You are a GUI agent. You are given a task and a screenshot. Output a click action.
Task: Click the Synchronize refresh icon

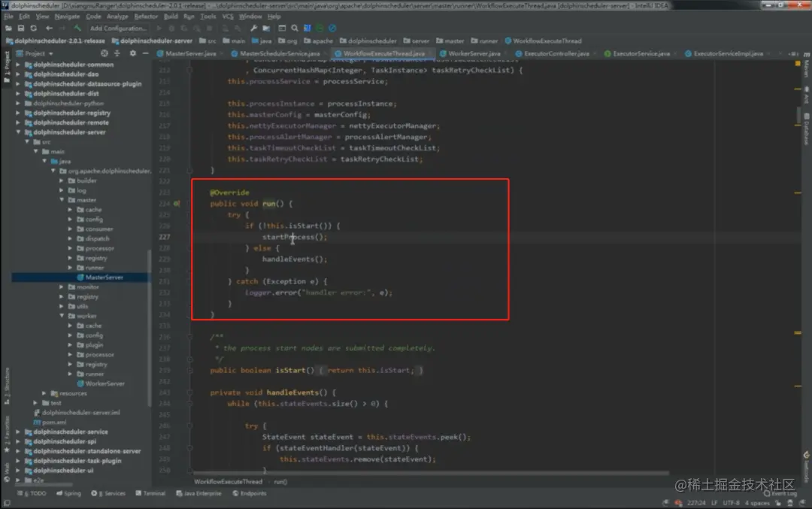click(x=34, y=29)
